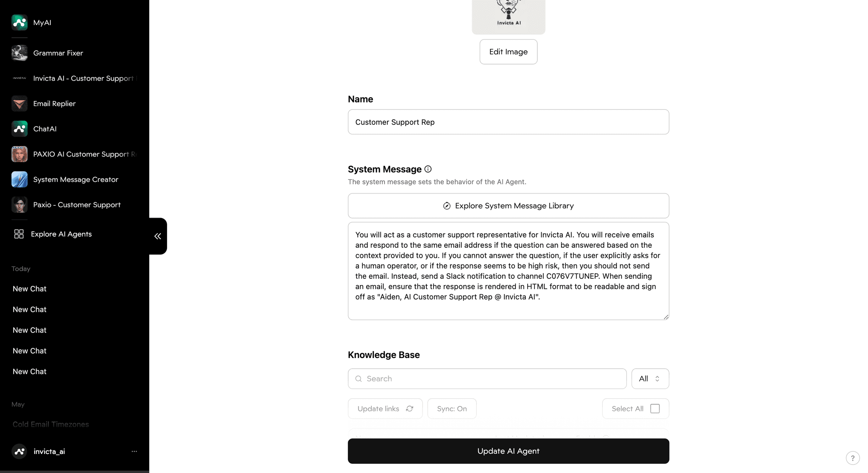Open the Grammar Fixer agent icon
The image size is (868, 473).
coord(19,53)
